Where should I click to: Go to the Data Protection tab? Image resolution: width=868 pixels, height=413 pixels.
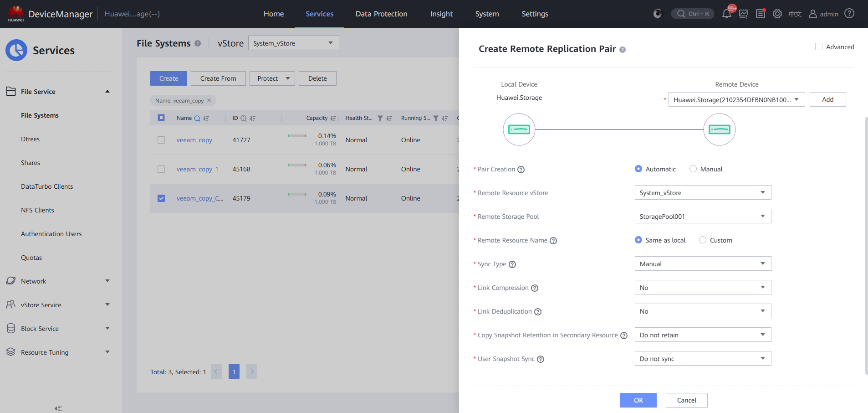click(x=381, y=14)
